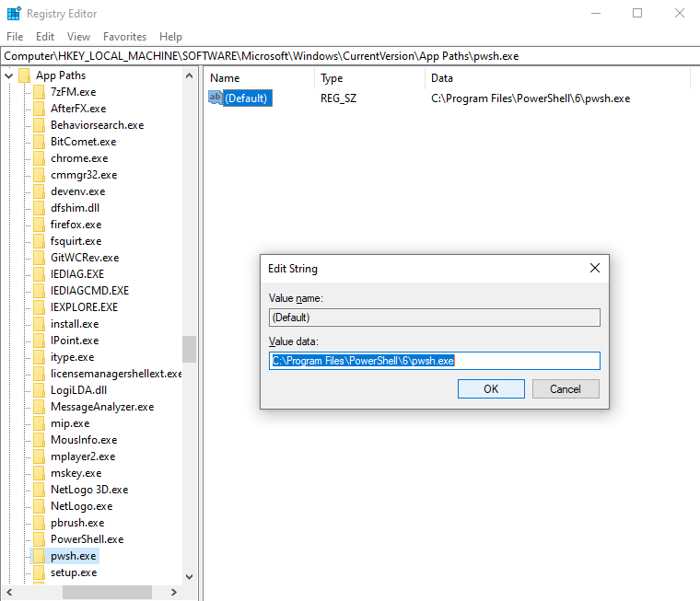
Task: Click the App Paths folder icon
Action: point(25,75)
